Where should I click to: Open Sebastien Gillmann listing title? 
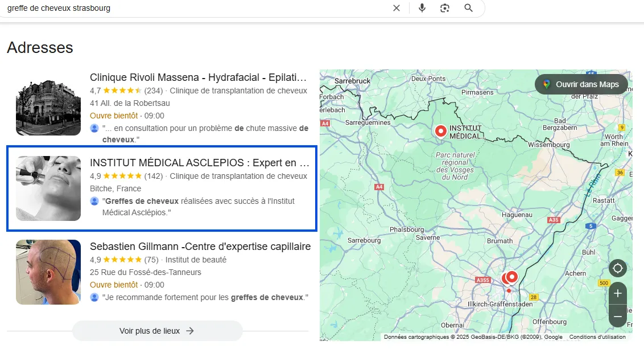pyautogui.click(x=200, y=247)
